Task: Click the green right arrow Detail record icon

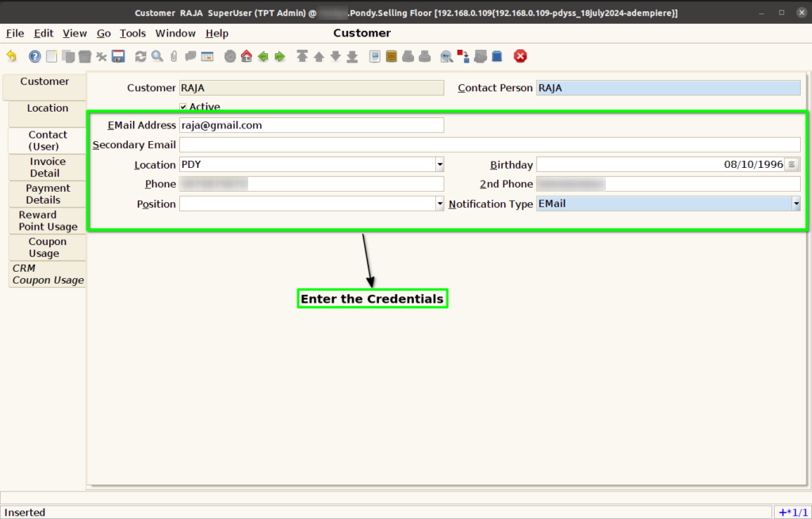Action: (x=280, y=56)
